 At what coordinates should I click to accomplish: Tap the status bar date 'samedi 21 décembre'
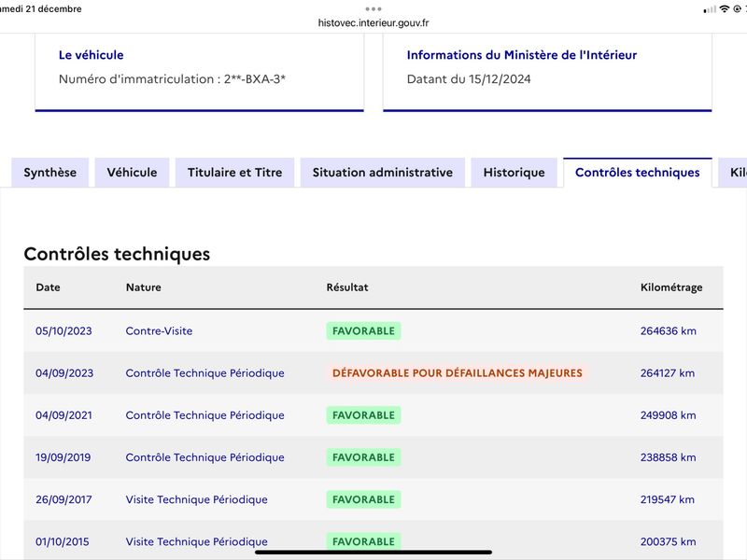[40, 9]
